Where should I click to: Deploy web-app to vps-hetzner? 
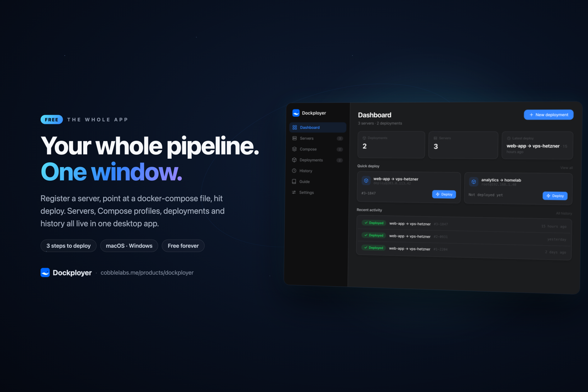444,195
